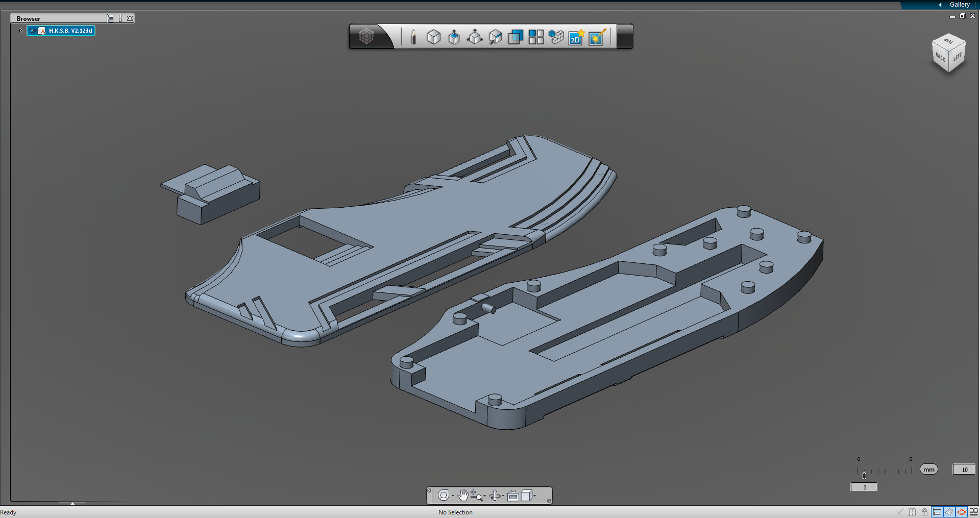Select the Zoom magnifier tool
Screen dimensions: 980x518
point(476,495)
